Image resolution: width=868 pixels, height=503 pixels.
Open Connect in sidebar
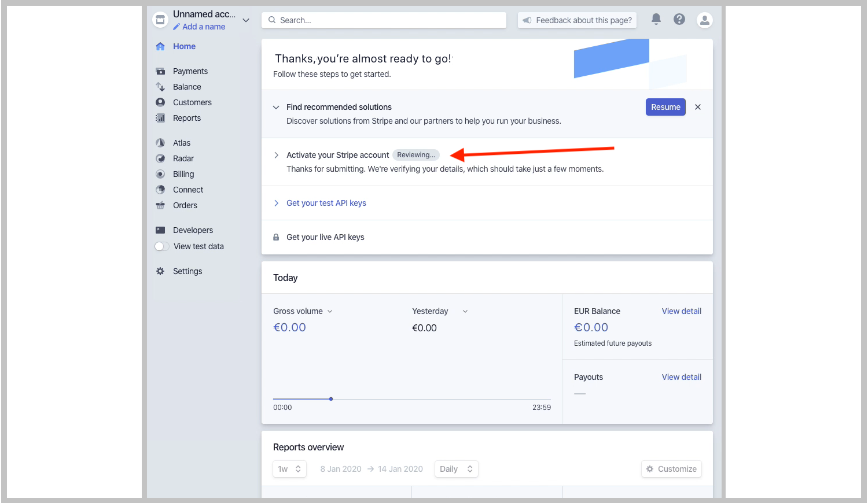[188, 190]
